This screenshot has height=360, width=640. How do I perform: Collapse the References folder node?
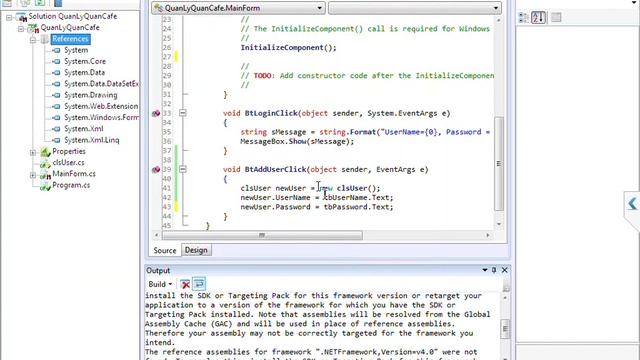click(x=33, y=40)
